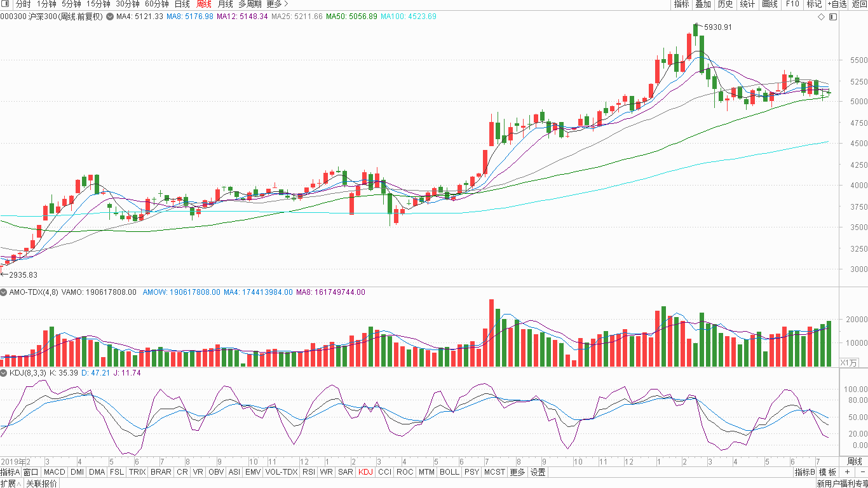Image resolution: width=868 pixels, height=488 pixels.
Task: Switch sub-indicator to OBV
Action: (x=216, y=472)
